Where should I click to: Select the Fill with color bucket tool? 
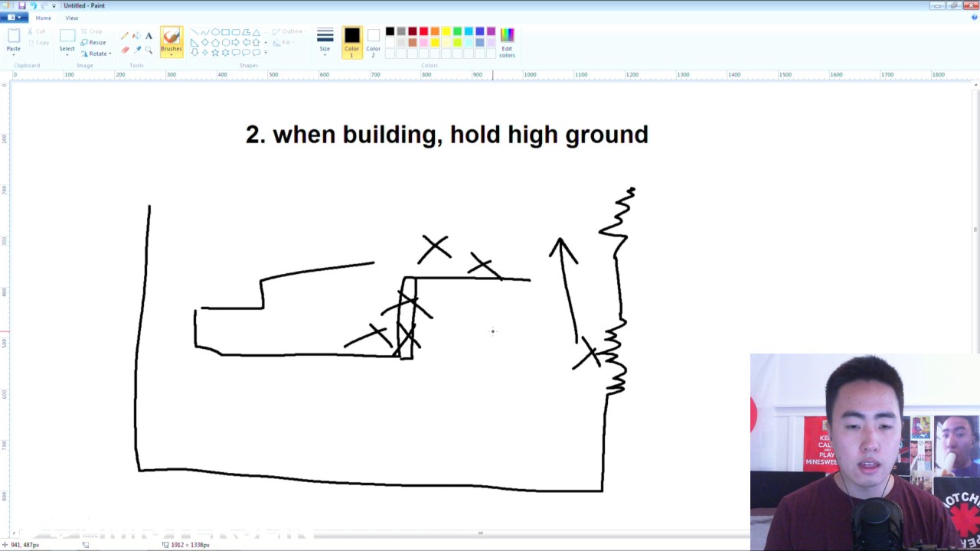[x=136, y=36]
